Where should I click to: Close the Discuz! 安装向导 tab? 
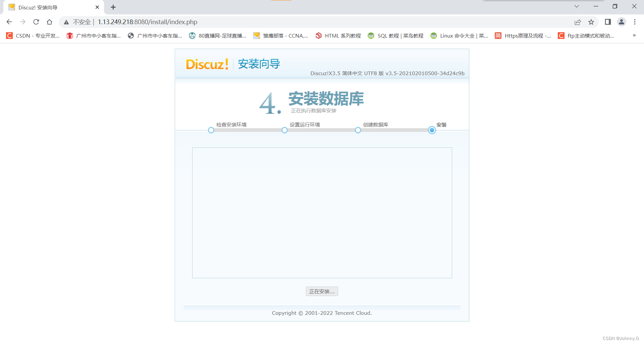point(97,7)
